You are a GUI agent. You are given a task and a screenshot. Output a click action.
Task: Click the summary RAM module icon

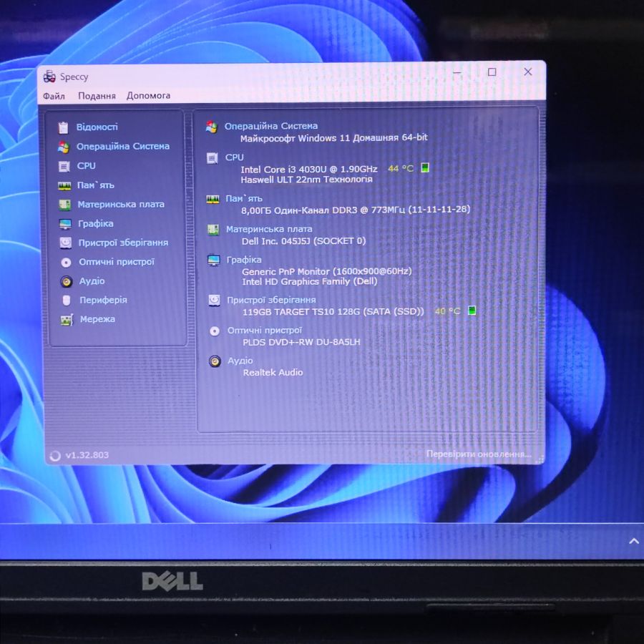[x=213, y=199]
